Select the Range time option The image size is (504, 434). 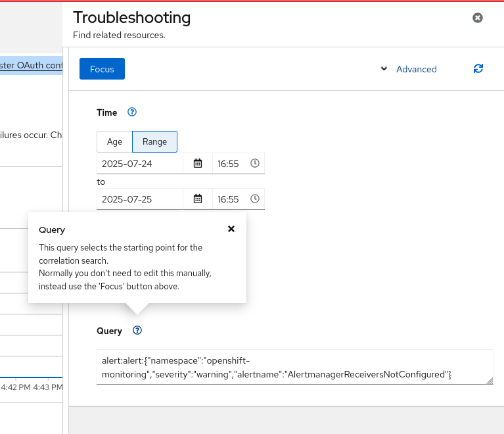point(154,141)
